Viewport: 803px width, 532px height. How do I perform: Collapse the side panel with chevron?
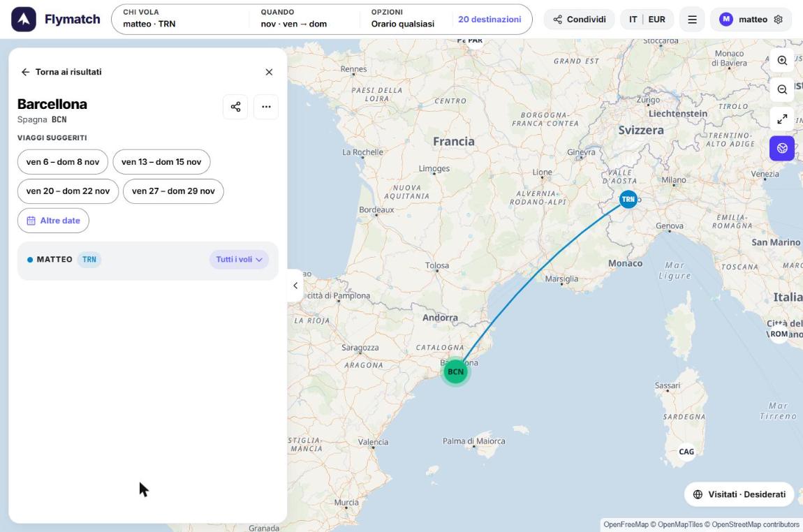[x=295, y=286]
